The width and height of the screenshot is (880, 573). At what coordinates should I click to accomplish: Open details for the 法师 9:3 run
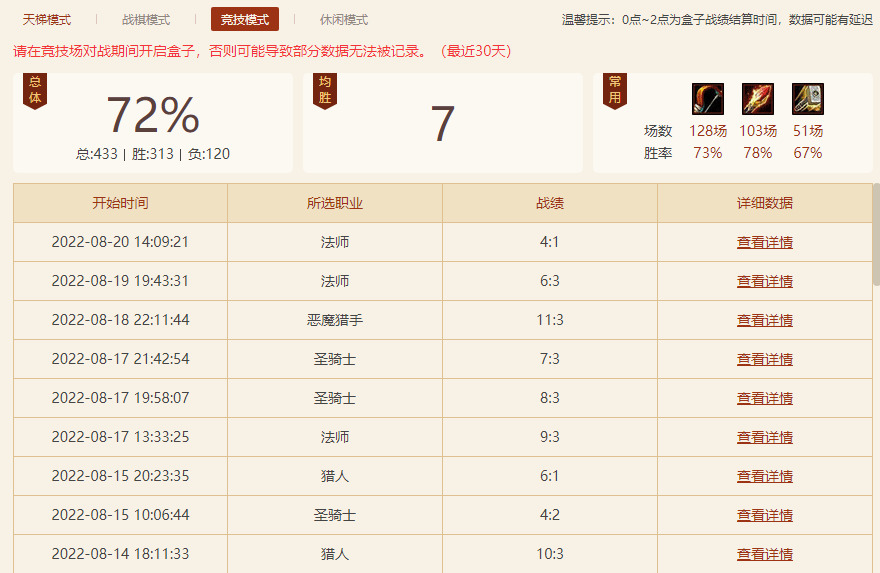point(765,437)
